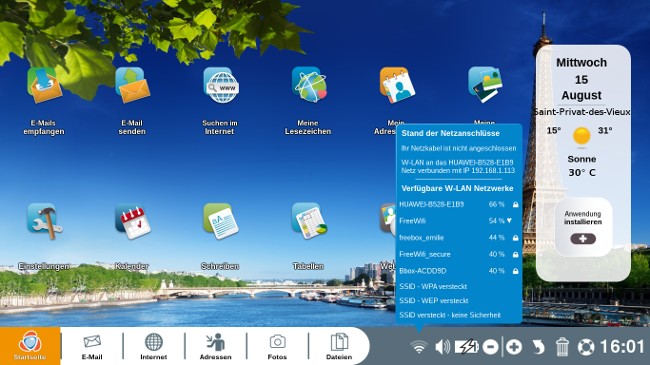Mute sound via speaker icon
The width and height of the screenshot is (650, 365).
442,347
